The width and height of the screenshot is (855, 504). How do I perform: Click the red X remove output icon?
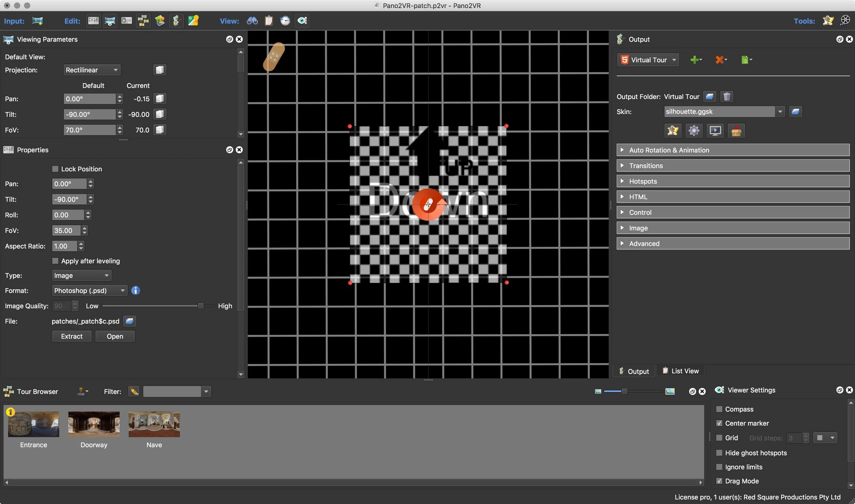tap(721, 60)
